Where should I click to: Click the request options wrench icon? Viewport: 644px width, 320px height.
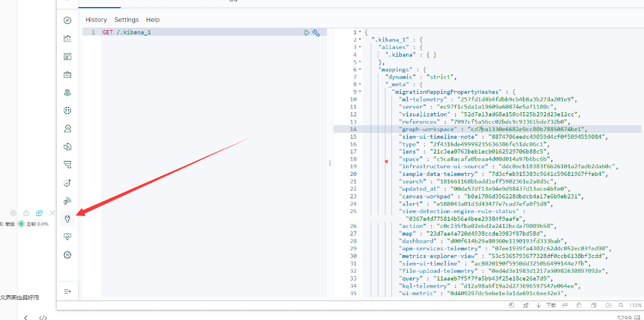point(316,32)
